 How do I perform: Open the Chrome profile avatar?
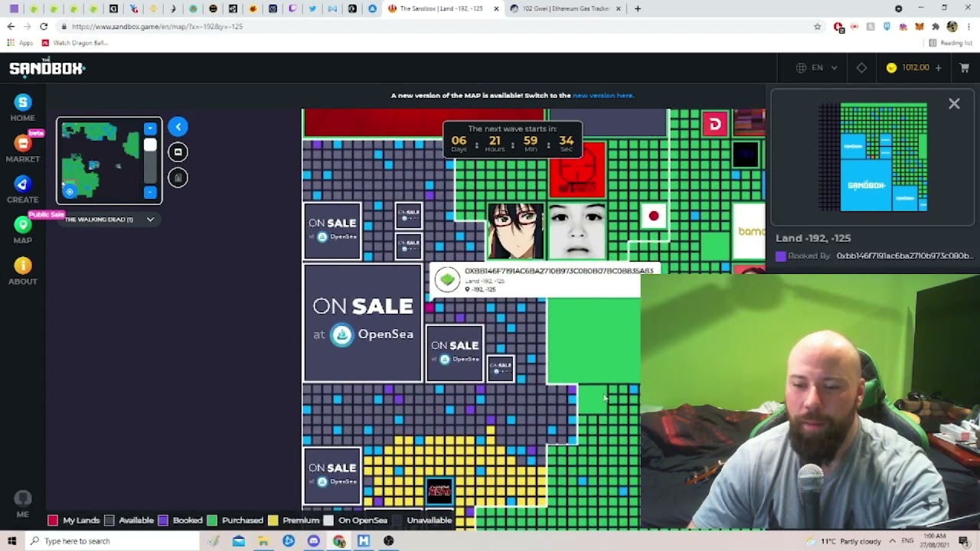(952, 26)
